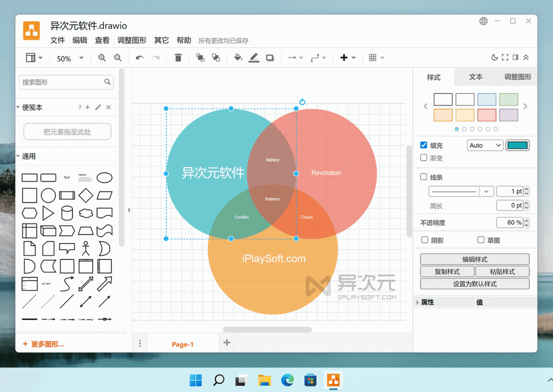This screenshot has width=553, height=392.
Task: Collapse the 通用 general shapes section
Action: coord(18,156)
